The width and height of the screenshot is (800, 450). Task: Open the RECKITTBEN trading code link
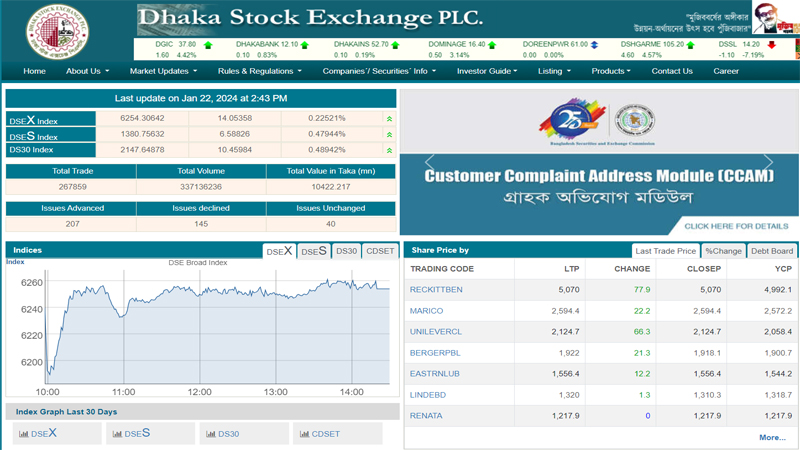tap(436, 290)
